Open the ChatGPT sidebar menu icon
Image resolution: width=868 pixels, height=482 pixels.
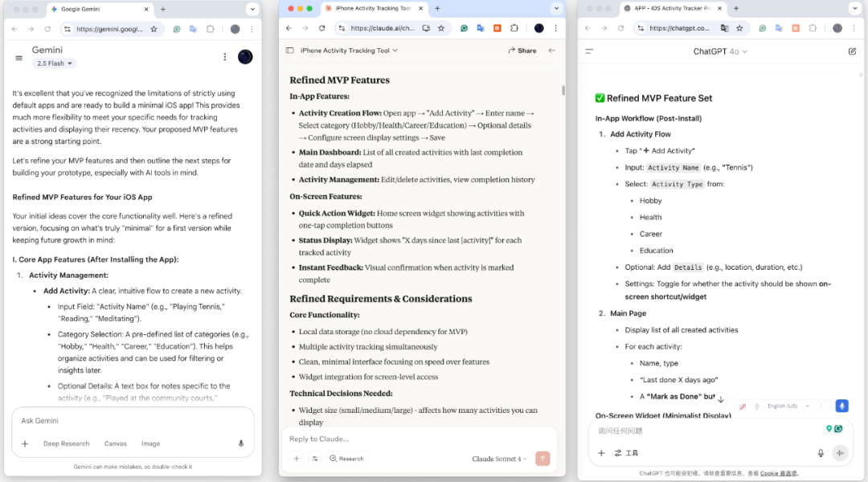[589, 51]
